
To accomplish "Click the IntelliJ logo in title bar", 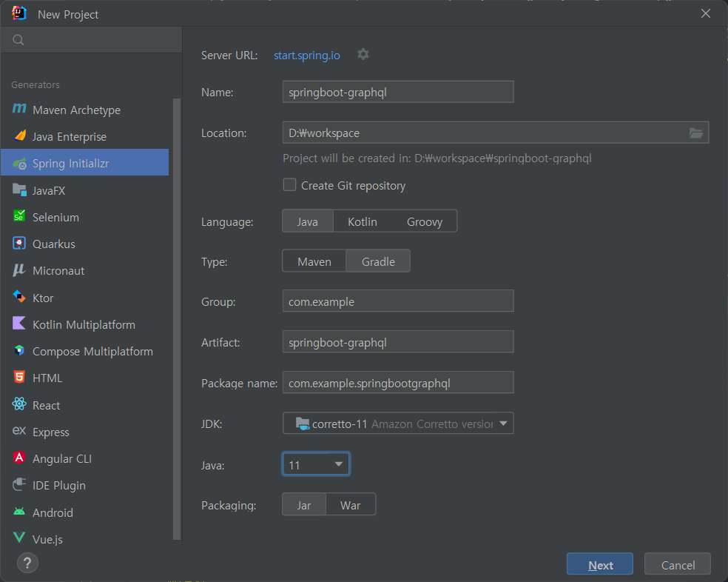I will [x=19, y=13].
